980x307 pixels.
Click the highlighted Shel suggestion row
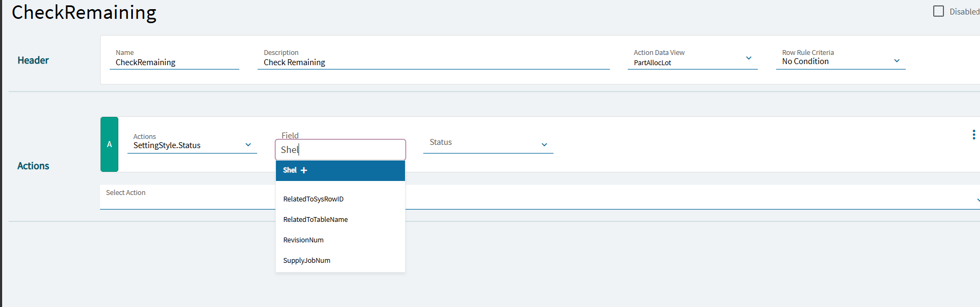point(340,171)
